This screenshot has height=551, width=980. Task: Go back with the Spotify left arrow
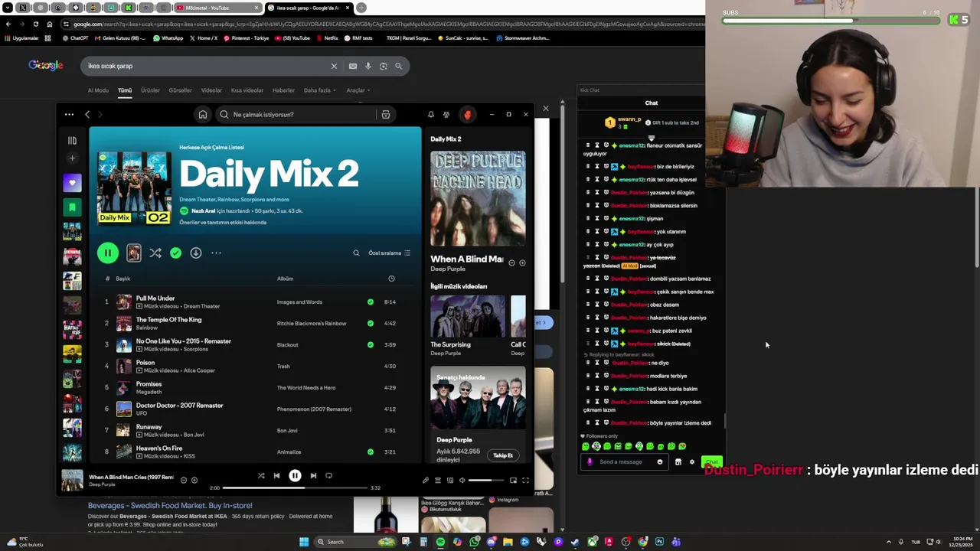pos(87,115)
